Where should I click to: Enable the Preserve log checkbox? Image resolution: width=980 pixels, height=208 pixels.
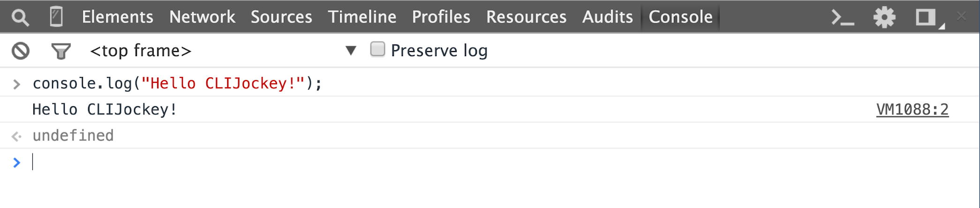pos(377,49)
